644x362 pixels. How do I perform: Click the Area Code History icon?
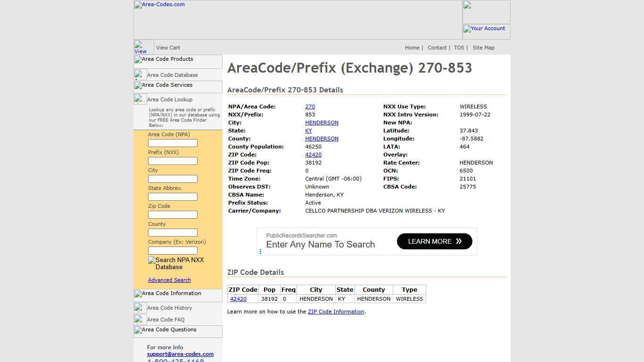tap(140, 306)
